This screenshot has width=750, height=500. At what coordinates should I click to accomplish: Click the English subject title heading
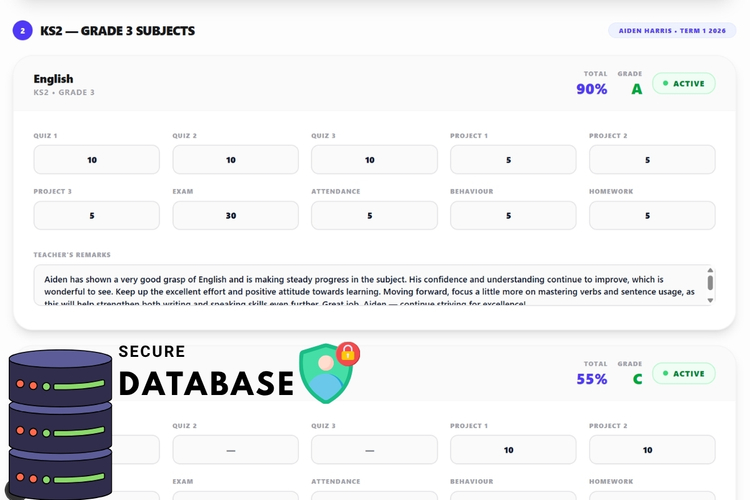click(53, 78)
